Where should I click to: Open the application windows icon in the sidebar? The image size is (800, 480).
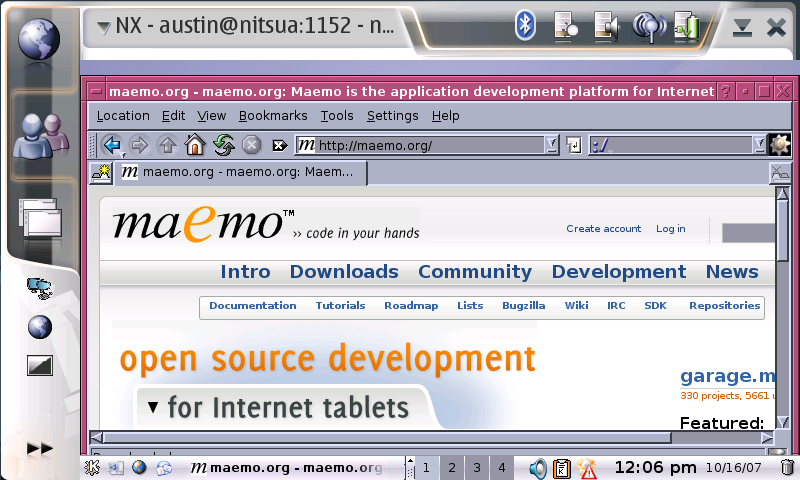pos(40,218)
